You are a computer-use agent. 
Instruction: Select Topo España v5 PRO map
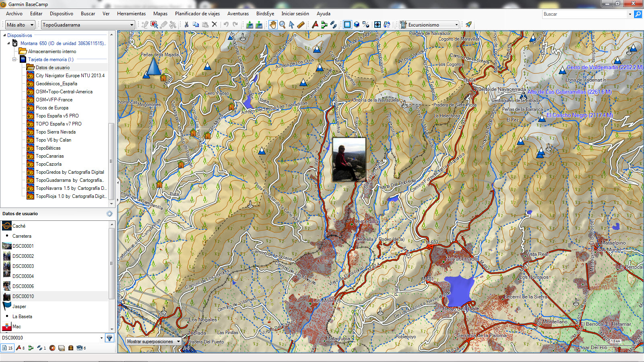[x=57, y=116]
